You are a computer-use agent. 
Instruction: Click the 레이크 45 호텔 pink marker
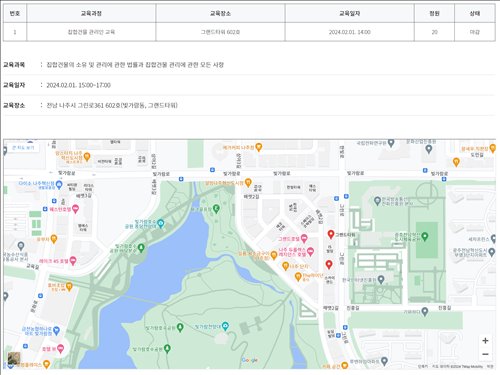pyautogui.click(x=73, y=261)
